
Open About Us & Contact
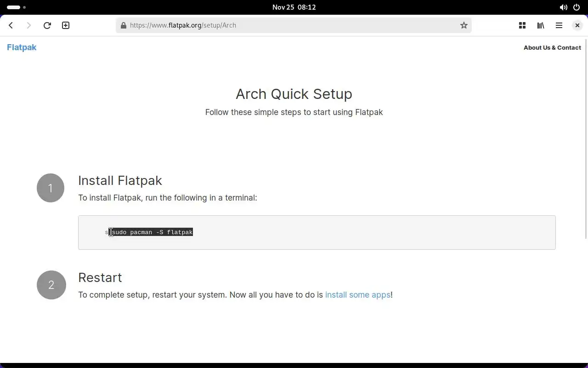click(x=552, y=47)
